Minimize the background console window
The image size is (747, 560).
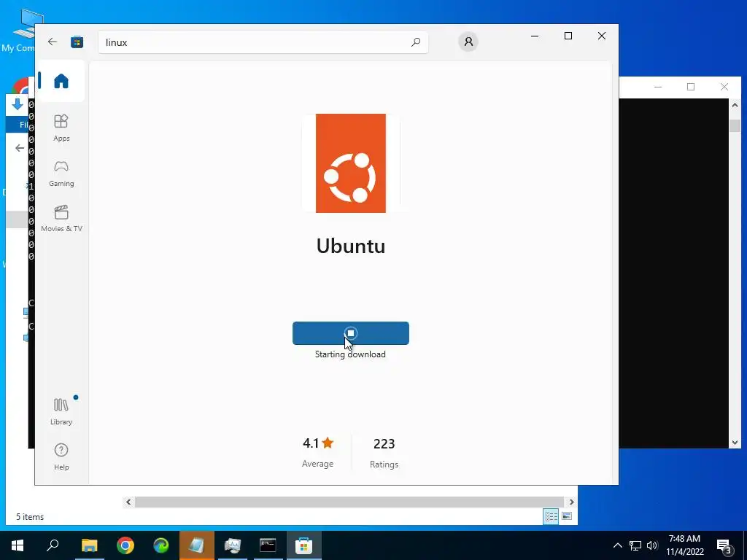tap(658, 87)
